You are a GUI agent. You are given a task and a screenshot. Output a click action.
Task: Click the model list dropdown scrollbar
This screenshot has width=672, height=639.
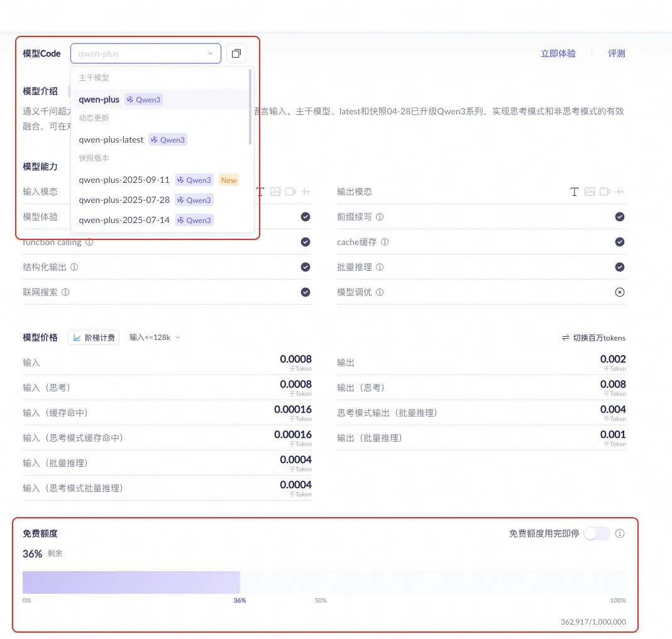click(x=250, y=107)
